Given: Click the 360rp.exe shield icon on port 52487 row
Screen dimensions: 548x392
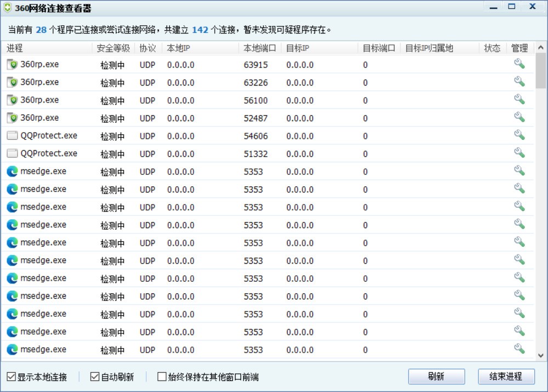Looking at the screenshot, I should click(12, 118).
